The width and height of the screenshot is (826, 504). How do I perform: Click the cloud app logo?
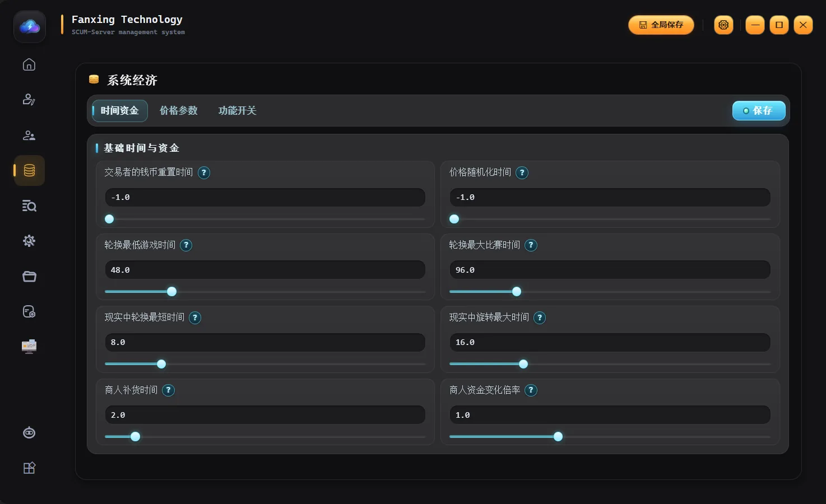[30, 26]
